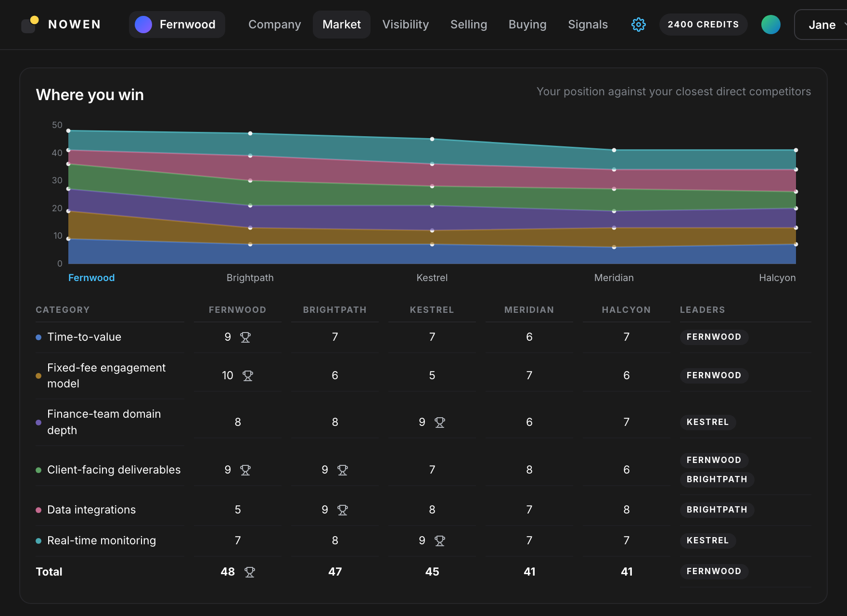
Task: Switch to the Company tab
Action: click(275, 25)
